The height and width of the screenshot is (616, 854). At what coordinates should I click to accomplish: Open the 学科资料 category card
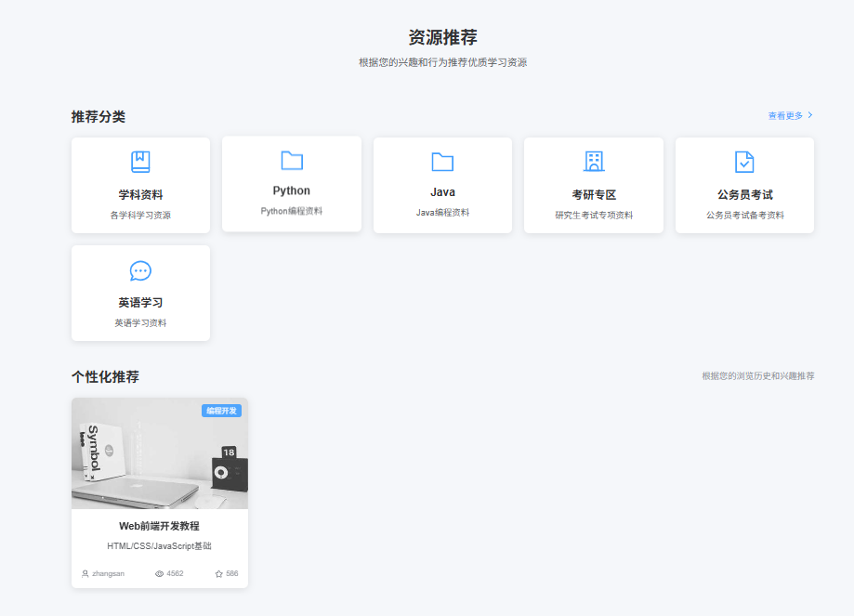click(x=139, y=185)
